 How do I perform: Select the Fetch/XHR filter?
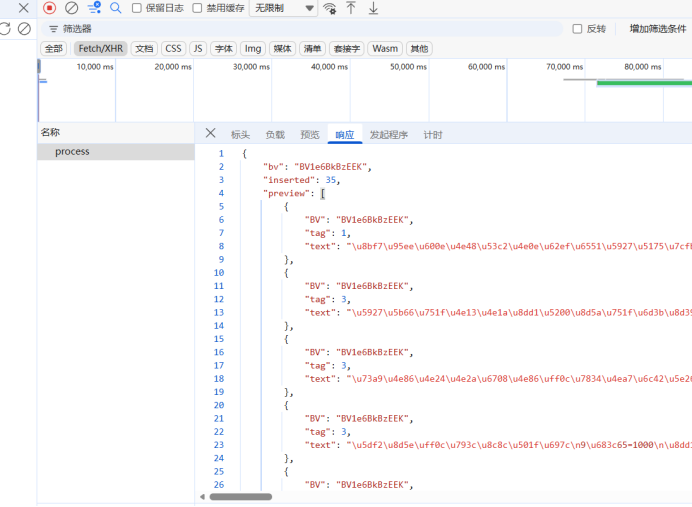tap(101, 49)
